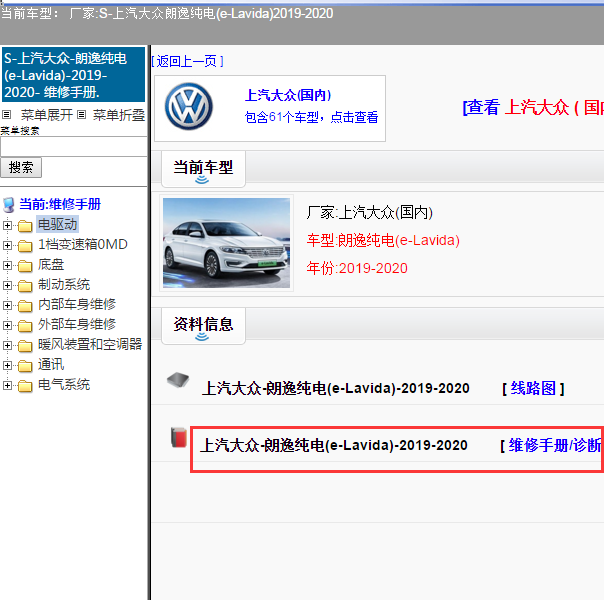Click the 菜单折叠 list icon

[81, 114]
